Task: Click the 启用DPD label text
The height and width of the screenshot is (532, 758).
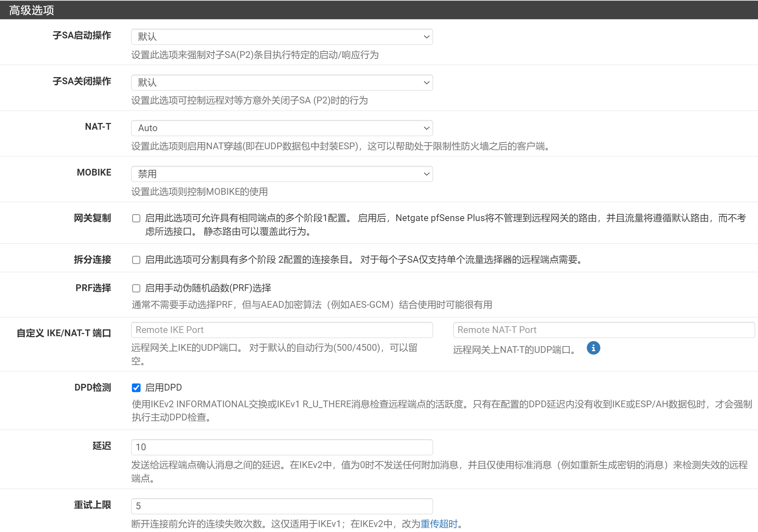Action: (x=164, y=387)
